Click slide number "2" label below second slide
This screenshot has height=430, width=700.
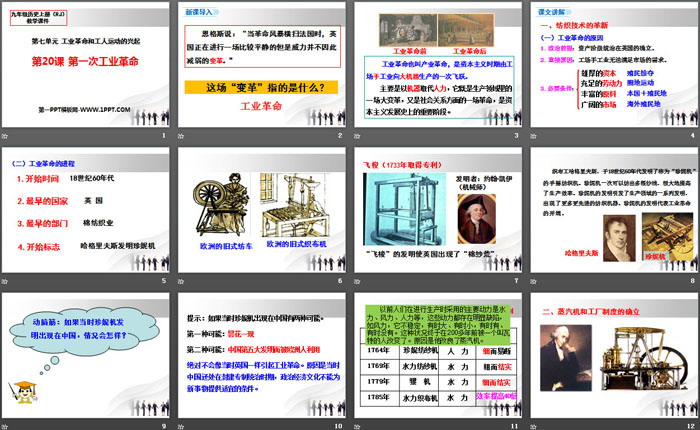tap(340, 135)
